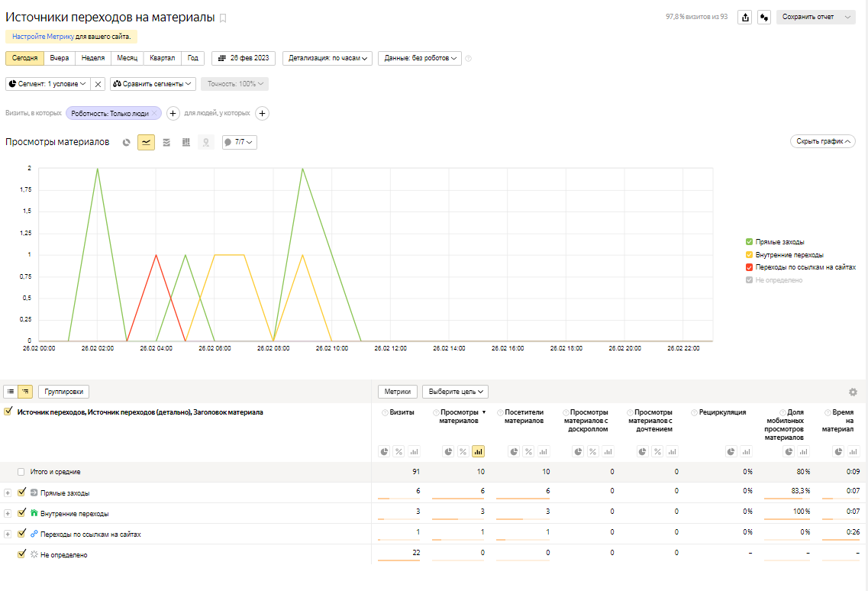Uncheck the Не определено row checkbox
Image resolution: width=868 pixels, height=591 pixels.
pyautogui.click(x=21, y=554)
